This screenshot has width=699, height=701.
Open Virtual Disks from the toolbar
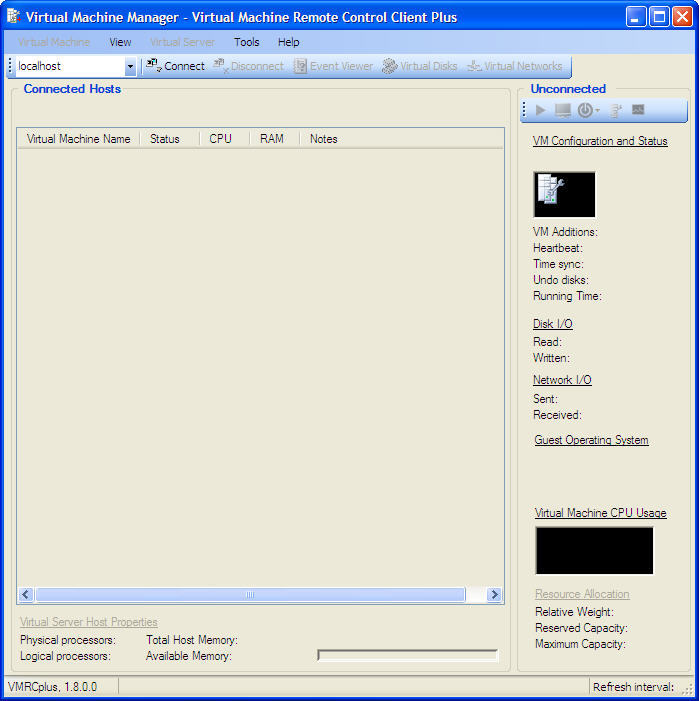tap(420, 66)
